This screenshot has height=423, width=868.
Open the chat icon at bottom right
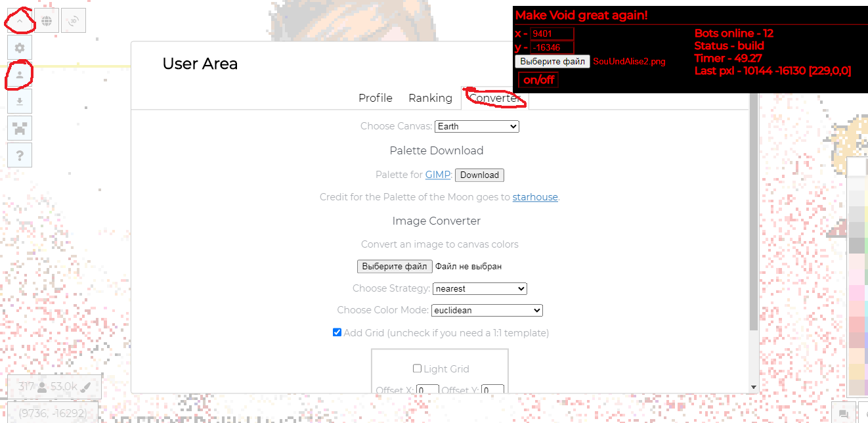(844, 412)
